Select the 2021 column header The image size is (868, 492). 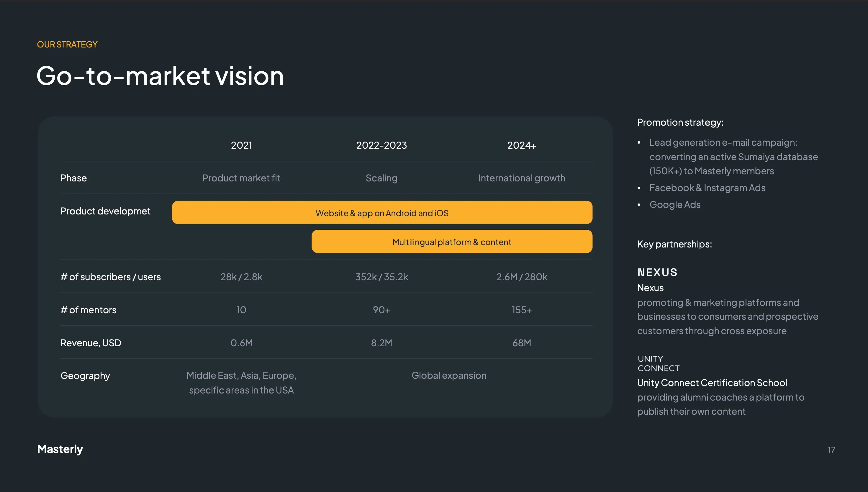click(x=241, y=145)
